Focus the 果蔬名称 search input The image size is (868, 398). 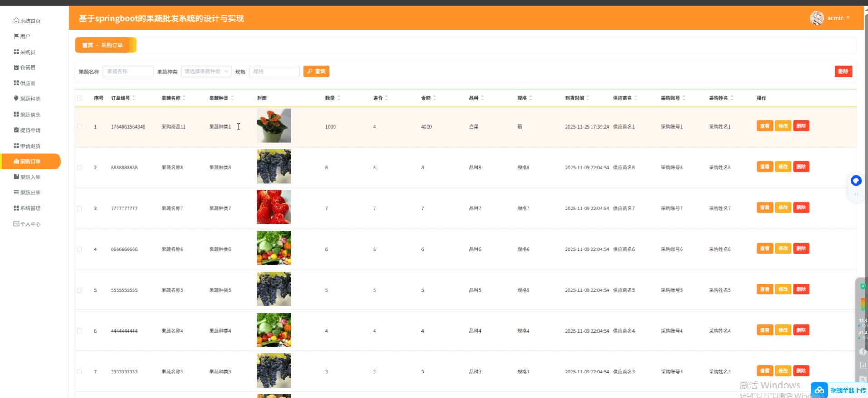[x=128, y=71]
